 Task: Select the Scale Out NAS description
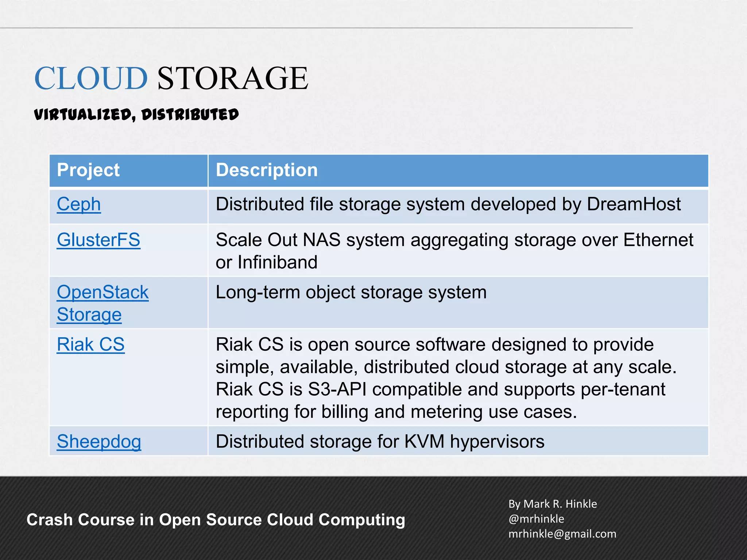pos(454,251)
